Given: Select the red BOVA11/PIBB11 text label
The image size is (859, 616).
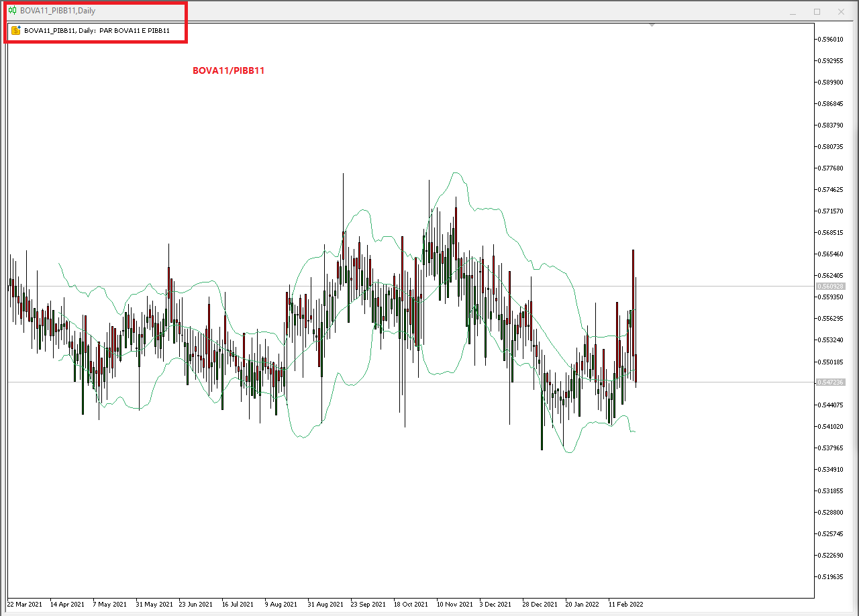Looking at the screenshot, I should pyautogui.click(x=228, y=70).
